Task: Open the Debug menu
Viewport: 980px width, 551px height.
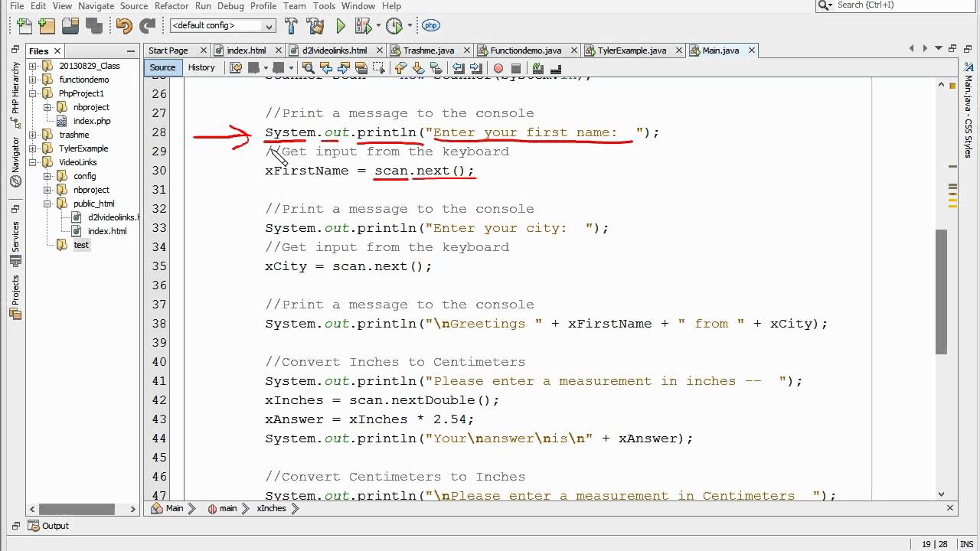Action: [230, 5]
